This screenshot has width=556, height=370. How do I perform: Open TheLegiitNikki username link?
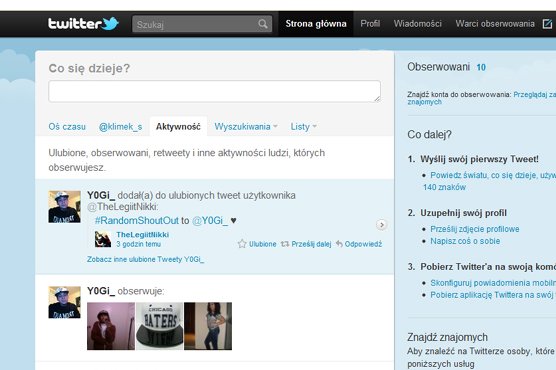click(143, 234)
